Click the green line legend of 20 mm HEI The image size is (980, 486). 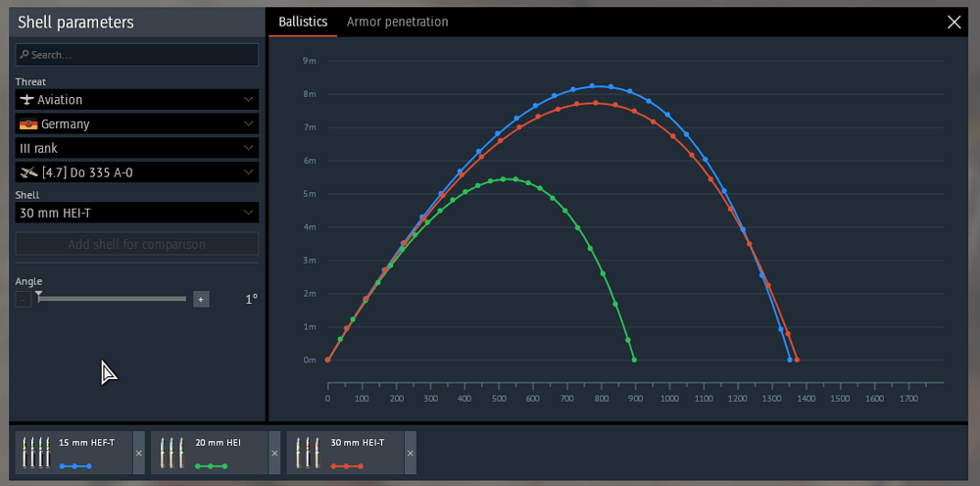tap(212, 466)
